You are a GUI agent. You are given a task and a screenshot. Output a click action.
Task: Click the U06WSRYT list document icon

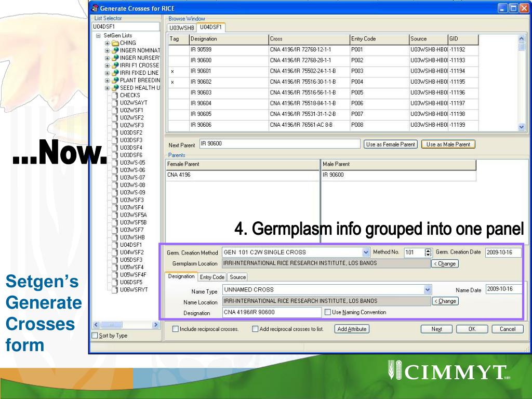point(115,290)
